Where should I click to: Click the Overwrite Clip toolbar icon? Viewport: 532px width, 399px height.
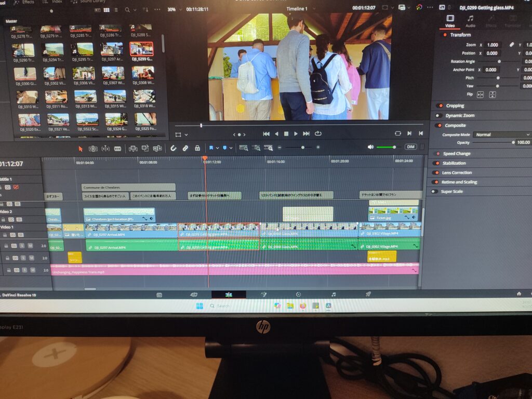coord(145,148)
